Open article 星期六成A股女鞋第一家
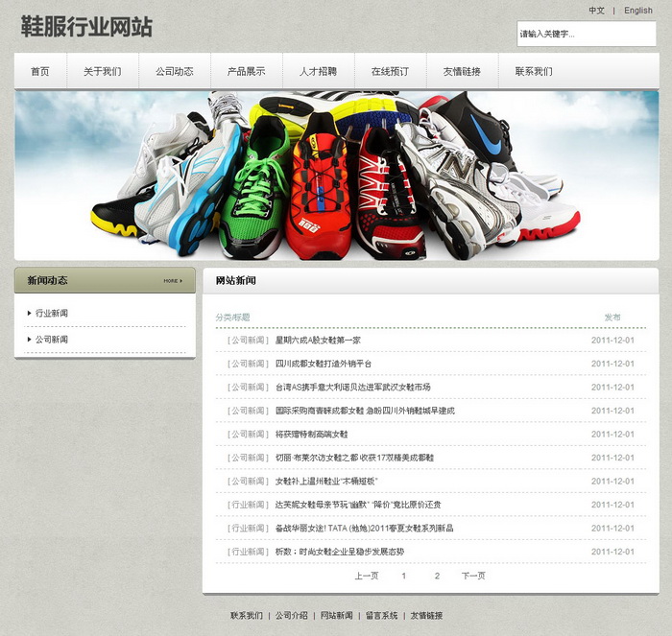This screenshot has width=672, height=636. (x=318, y=340)
